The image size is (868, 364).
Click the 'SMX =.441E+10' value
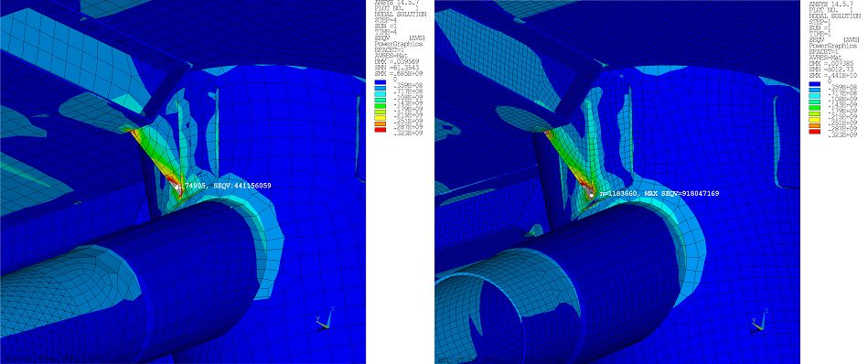coord(833,75)
